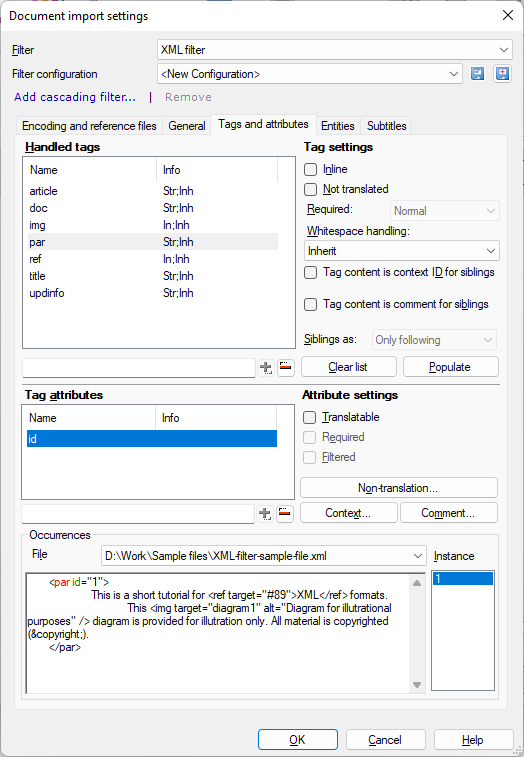Open the Occurrences File path dropdown
The image size is (524, 757).
[264, 556]
